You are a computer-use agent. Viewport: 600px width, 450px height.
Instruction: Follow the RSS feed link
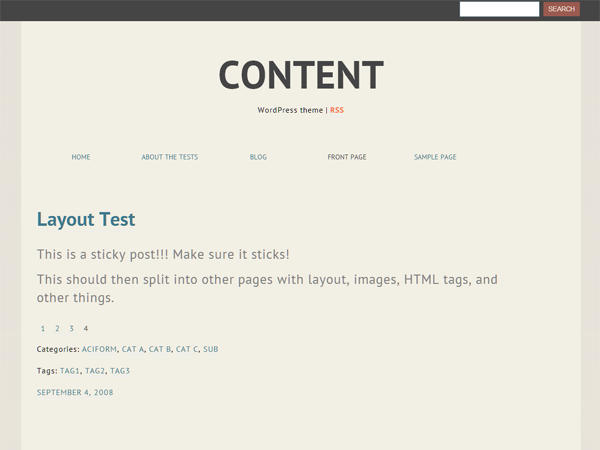[x=337, y=110]
